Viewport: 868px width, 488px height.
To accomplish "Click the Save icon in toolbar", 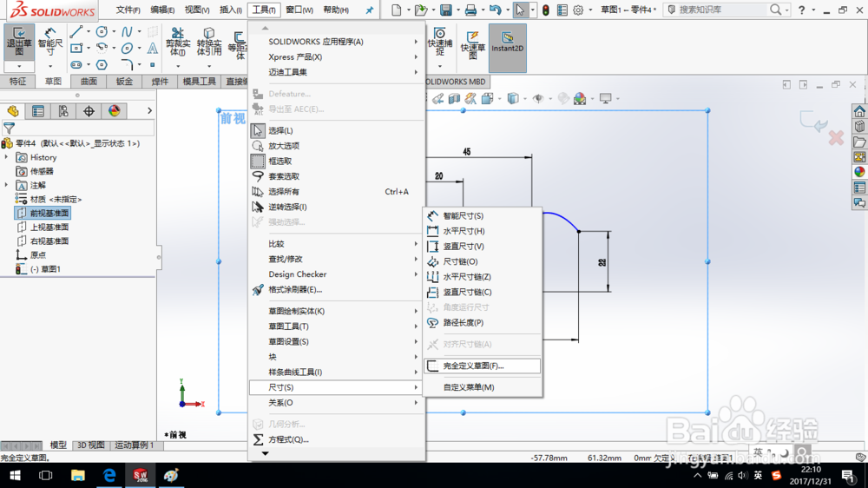I will pos(445,10).
